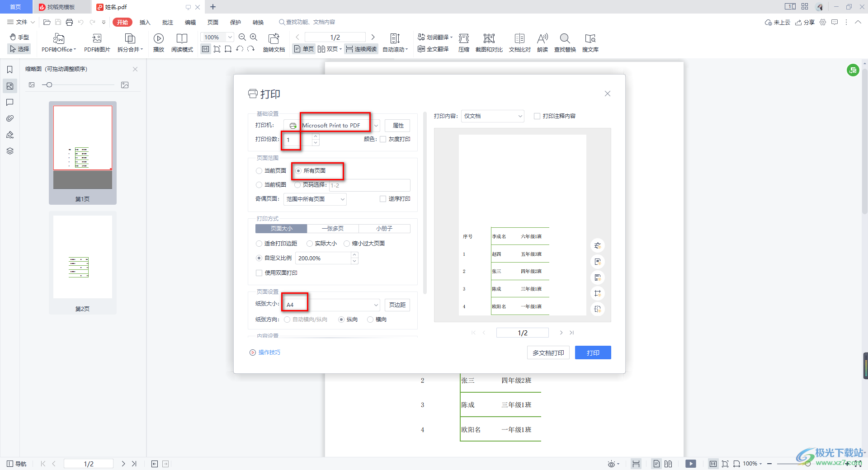Click the zoom in magnifier icon
Image resolution: width=868 pixels, height=470 pixels.
tap(254, 38)
